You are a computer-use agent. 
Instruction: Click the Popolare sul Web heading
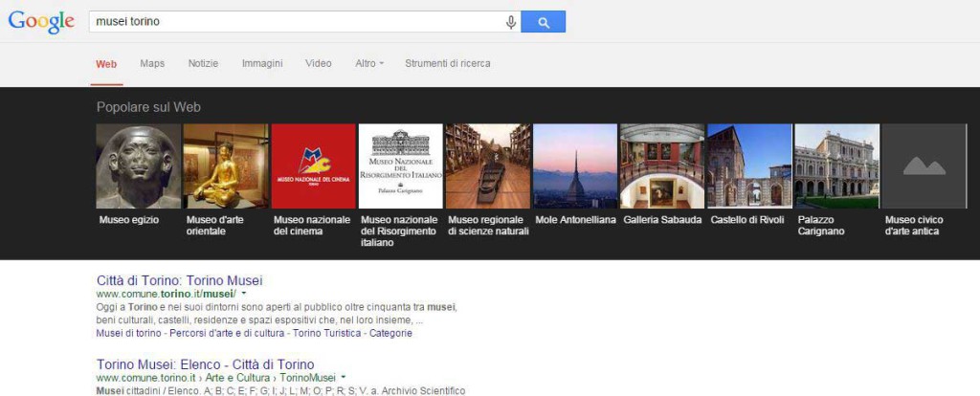point(148,107)
